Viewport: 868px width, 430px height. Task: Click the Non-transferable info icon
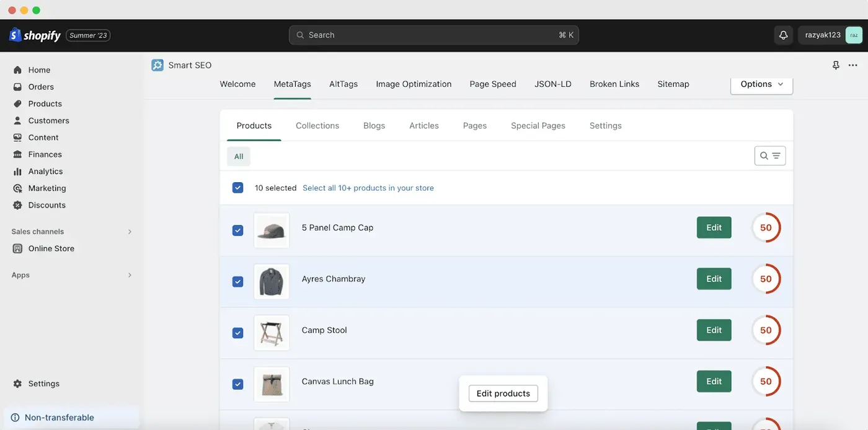click(15, 418)
